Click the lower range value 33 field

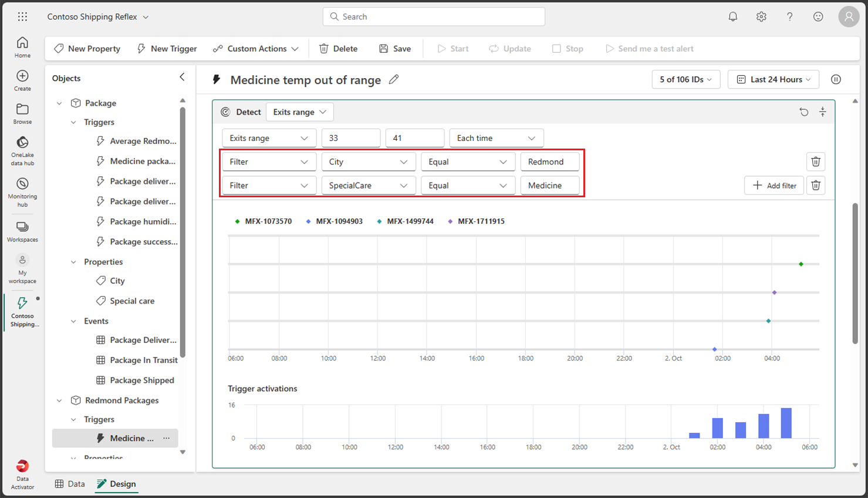[351, 138]
